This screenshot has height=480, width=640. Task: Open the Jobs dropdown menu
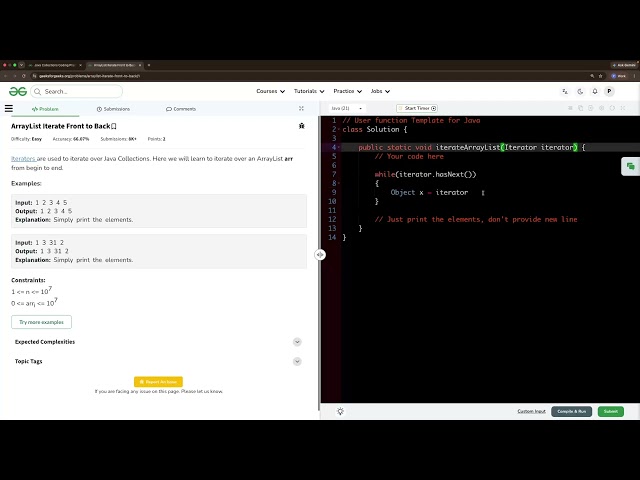[x=380, y=91]
